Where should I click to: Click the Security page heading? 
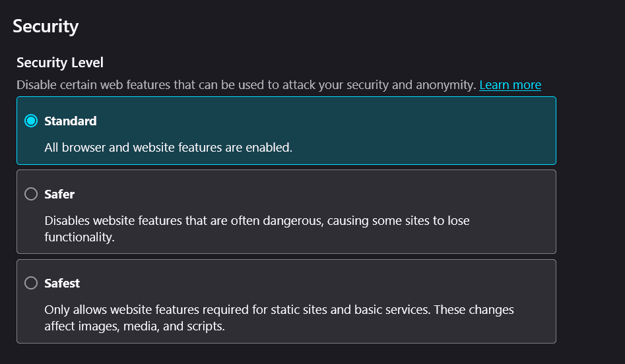[x=46, y=26]
